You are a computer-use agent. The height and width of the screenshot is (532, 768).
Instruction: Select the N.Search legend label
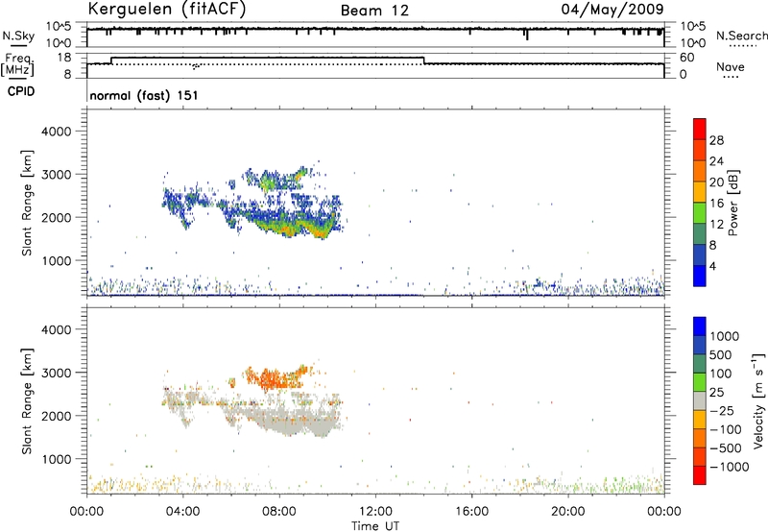[x=741, y=36]
